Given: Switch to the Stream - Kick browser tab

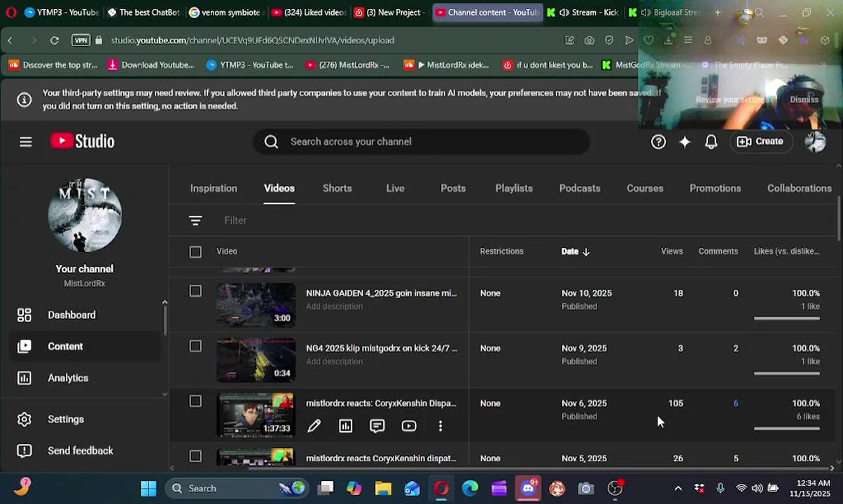Looking at the screenshot, I should point(583,13).
